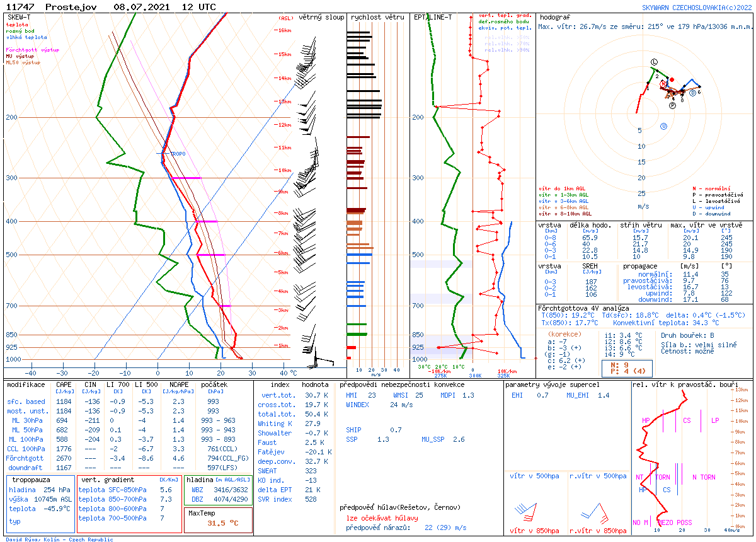
Task: Click the 'CCL 100hPa' row label
Action: (26, 449)
